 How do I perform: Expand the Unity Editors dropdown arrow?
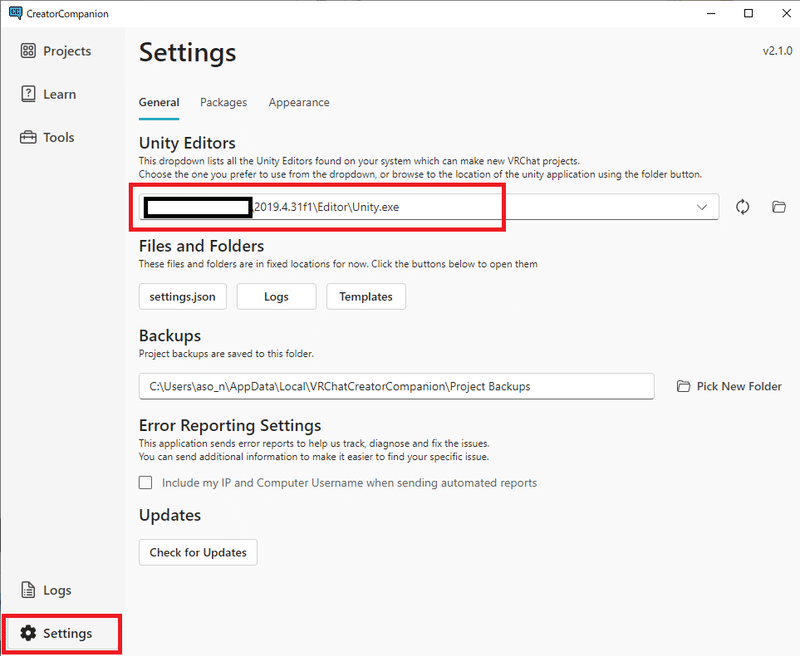tap(702, 207)
